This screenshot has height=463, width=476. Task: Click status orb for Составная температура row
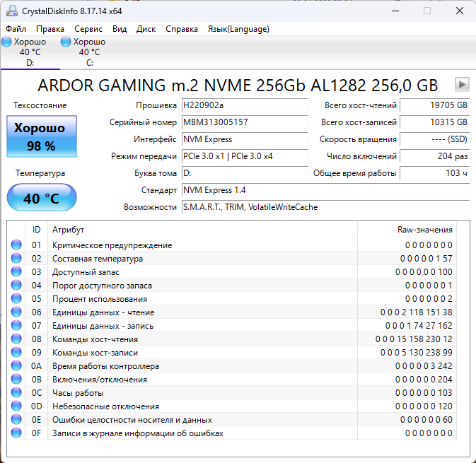tap(16, 259)
